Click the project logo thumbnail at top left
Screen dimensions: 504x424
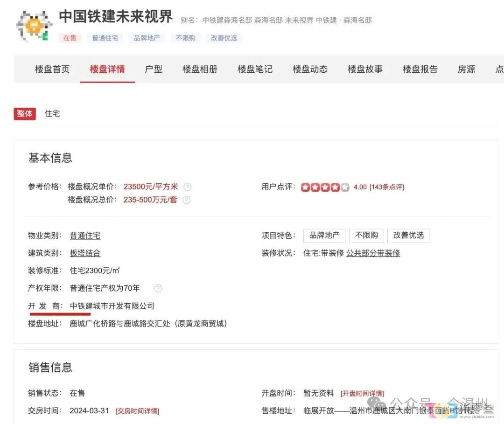point(34,26)
